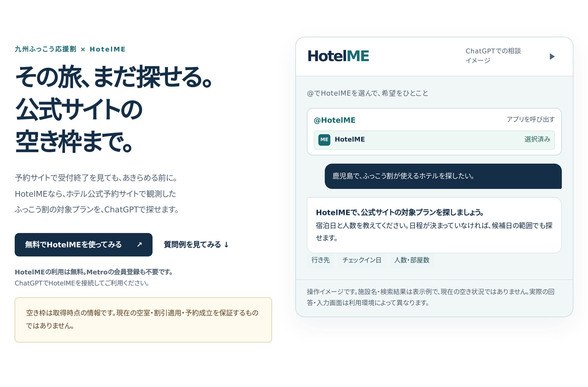Click the play triangle icon in the header

click(x=552, y=57)
